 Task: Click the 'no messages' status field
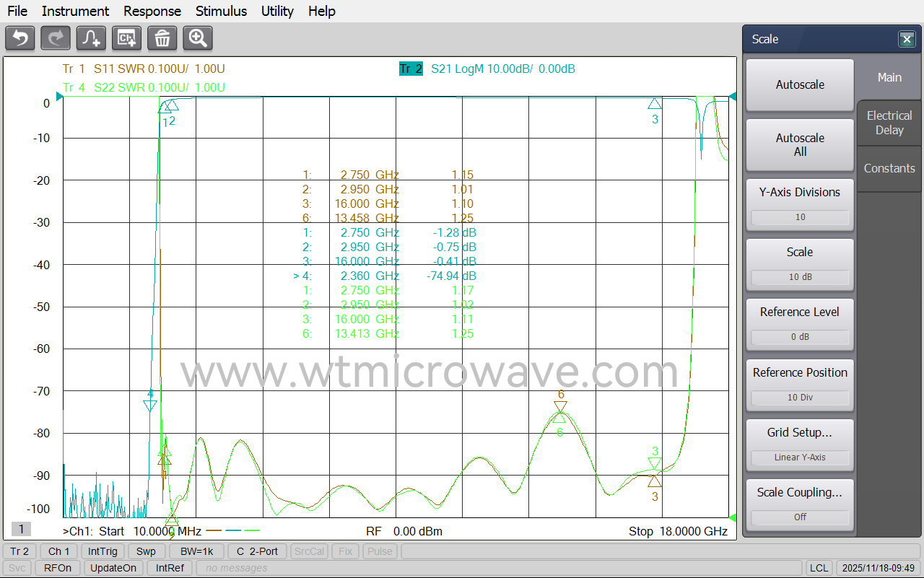(499, 568)
